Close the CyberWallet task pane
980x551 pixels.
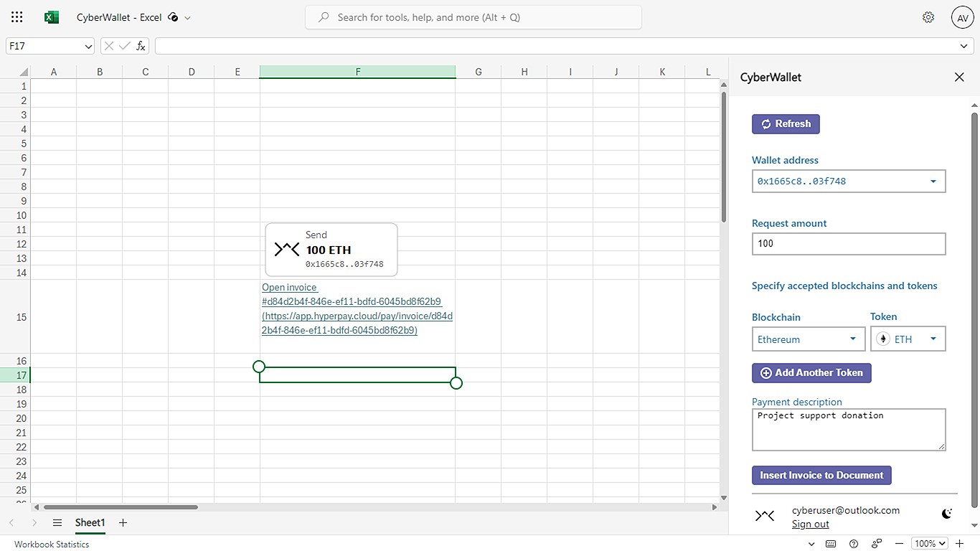click(x=959, y=77)
